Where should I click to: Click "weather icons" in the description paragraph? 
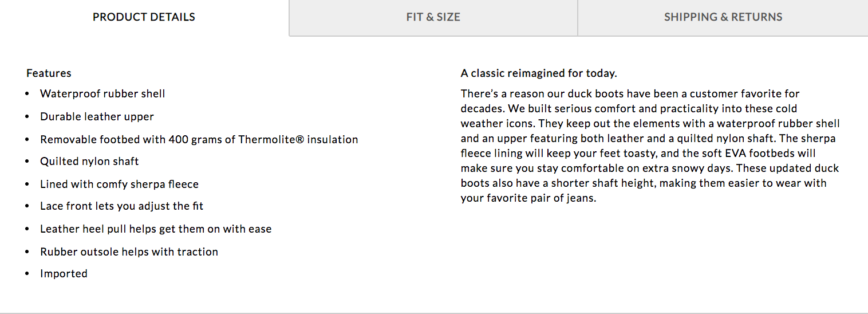pos(490,124)
